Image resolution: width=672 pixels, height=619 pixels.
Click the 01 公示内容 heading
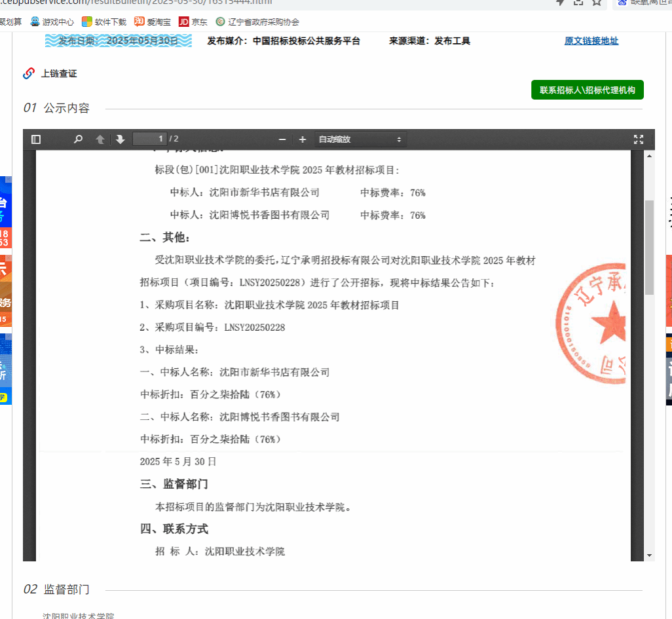(56, 108)
